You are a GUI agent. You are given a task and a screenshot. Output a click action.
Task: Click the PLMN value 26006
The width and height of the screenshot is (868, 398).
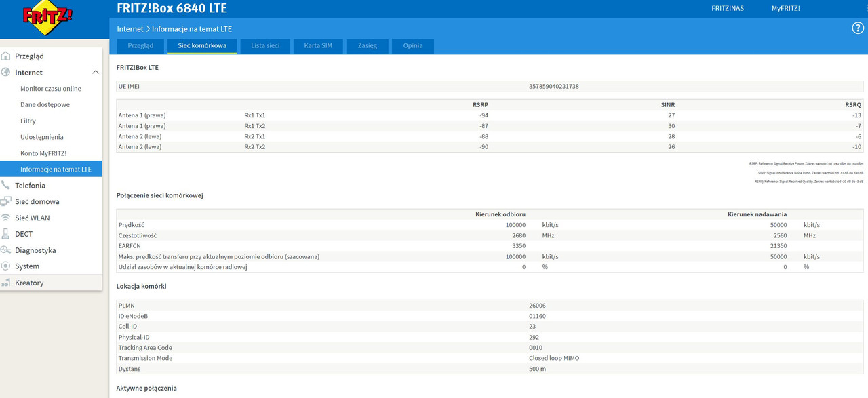(x=537, y=306)
